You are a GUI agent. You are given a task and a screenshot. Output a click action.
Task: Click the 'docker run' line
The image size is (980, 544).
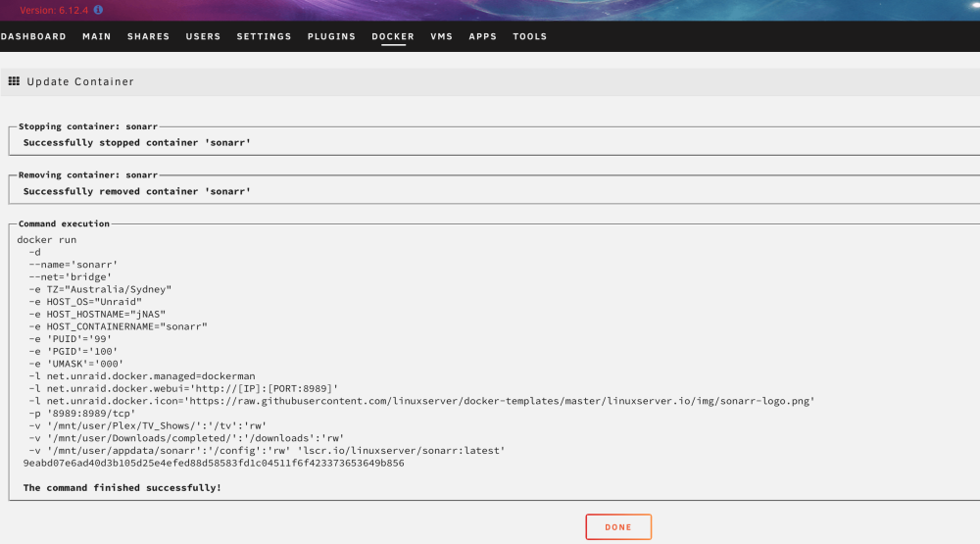click(x=47, y=239)
